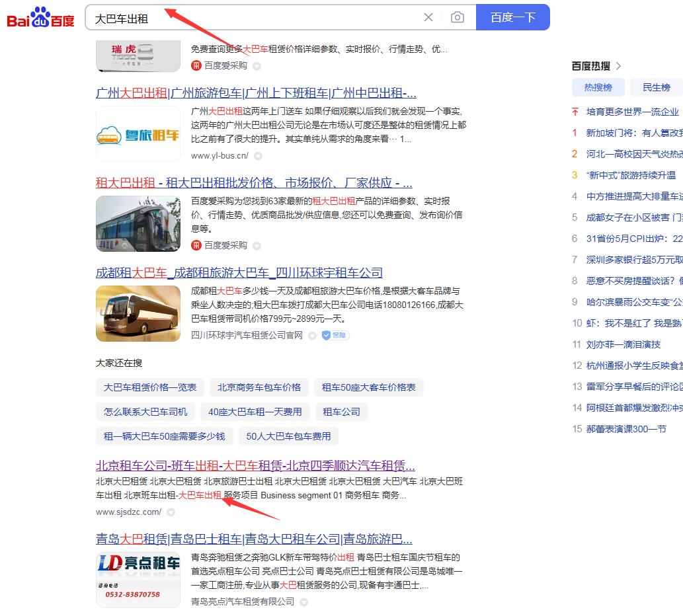
Task: Open hot search 杭州通报小学生反映食堂
Action: pyautogui.click(x=635, y=366)
